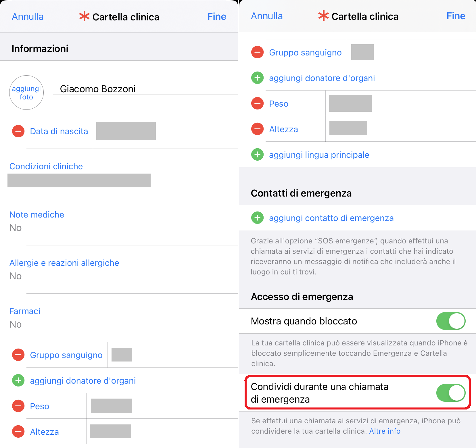Screen dimensions: 476x448
Task: Tap green plus for contatto di emergenza
Action: pos(257,218)
